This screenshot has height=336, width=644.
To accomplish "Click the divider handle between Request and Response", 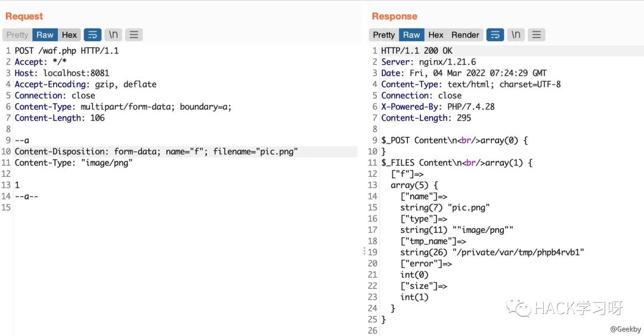I will click(x=364, y=251).
